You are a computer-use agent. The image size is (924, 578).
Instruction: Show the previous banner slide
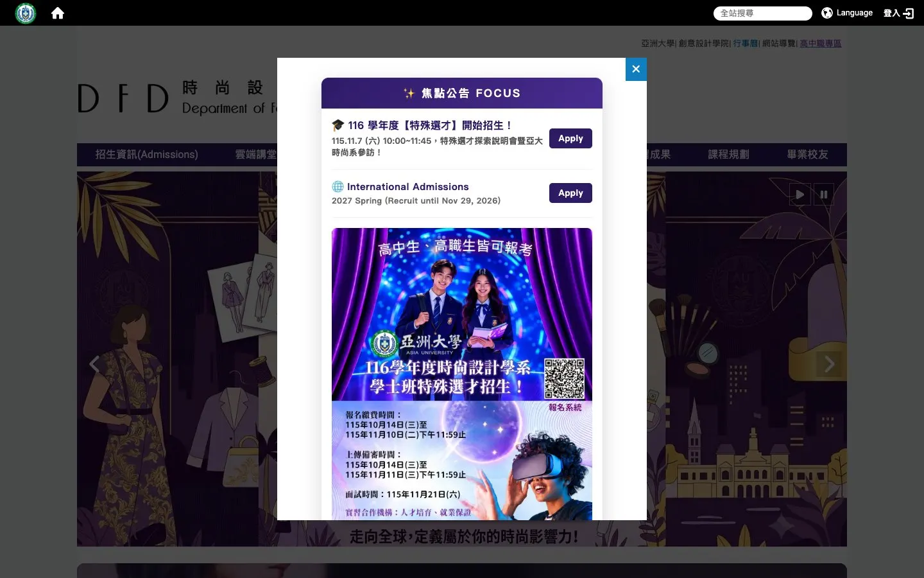pyautogui.click(x=94, y=364)
